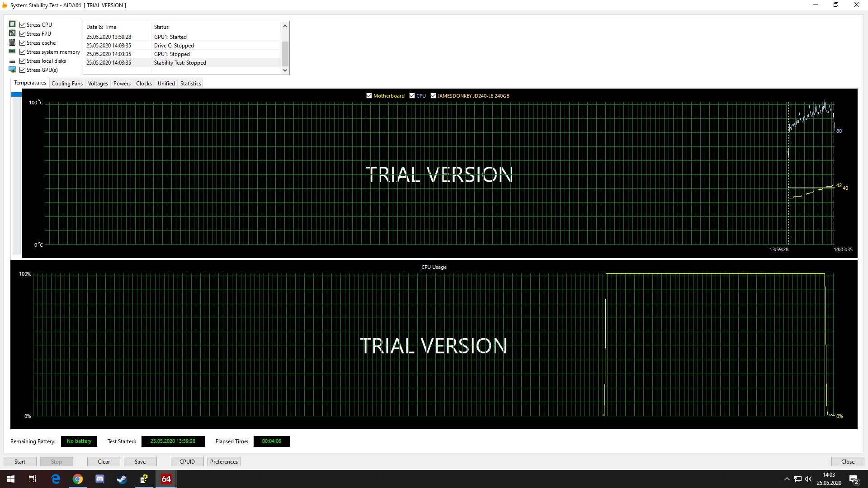Click the Stress FPU icon in sidebar
868x488 pixels.
click(12, 33)
